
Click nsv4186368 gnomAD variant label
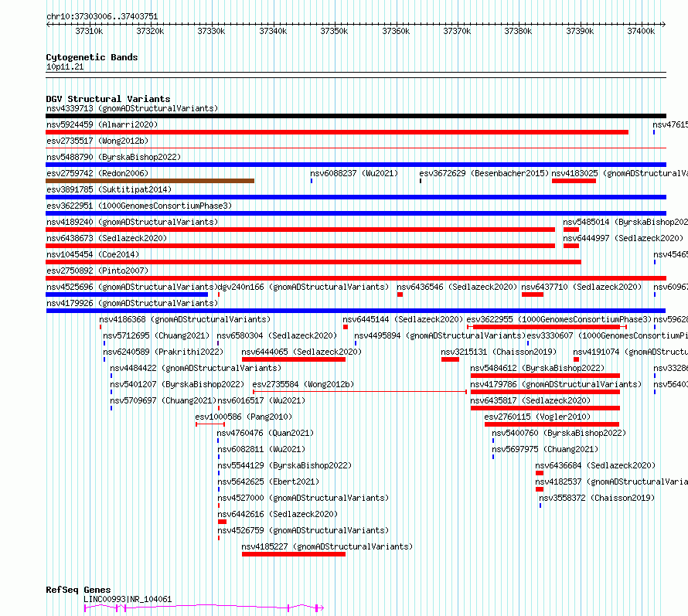pyautogui.click(x=185, y=319)
